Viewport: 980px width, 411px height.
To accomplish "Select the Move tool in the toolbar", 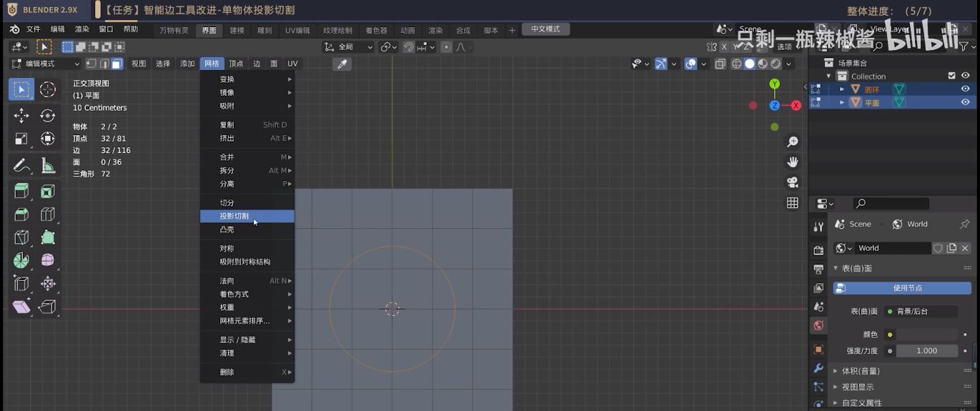I will (x=21, y=116).
